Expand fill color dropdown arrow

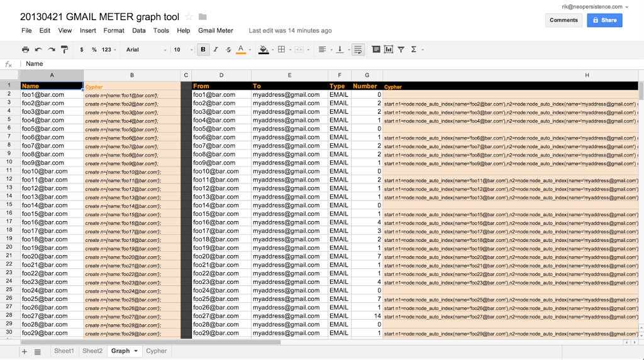[x=273, y=50]
